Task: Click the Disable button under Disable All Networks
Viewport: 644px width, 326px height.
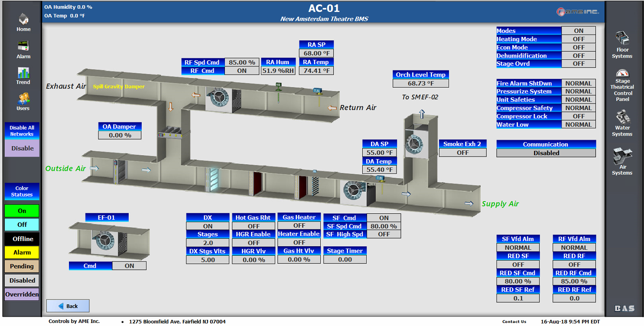Action: (22, 148)
